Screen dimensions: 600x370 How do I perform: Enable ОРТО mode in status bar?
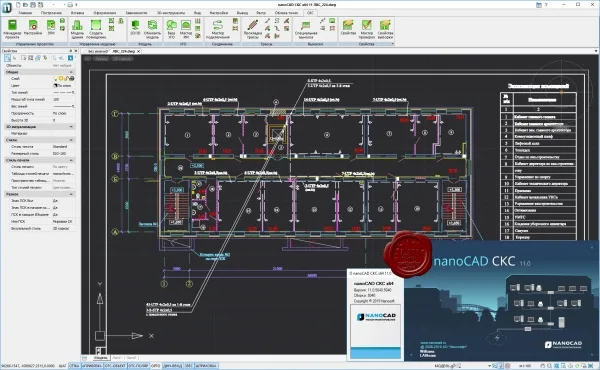(155, 366)
